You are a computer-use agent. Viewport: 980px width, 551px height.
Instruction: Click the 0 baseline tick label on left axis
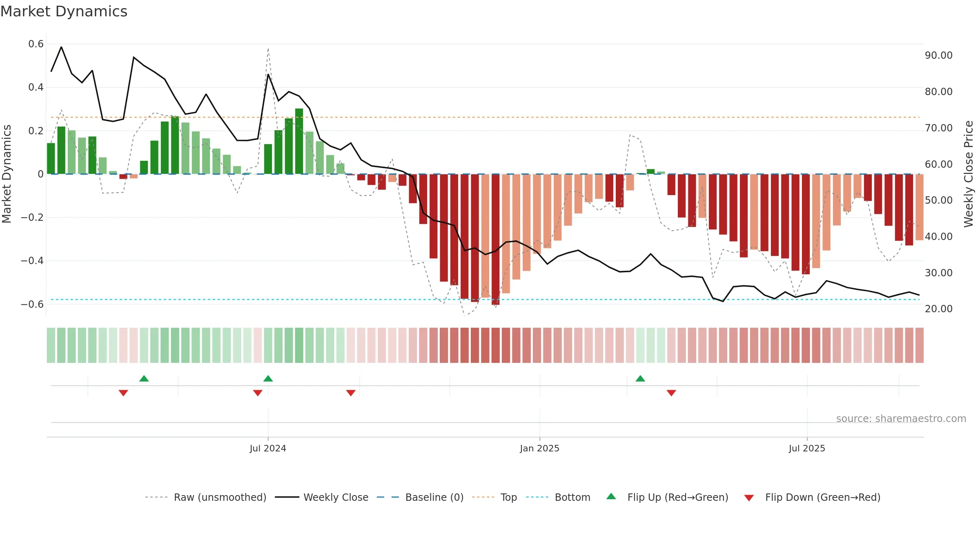(40, 174)
